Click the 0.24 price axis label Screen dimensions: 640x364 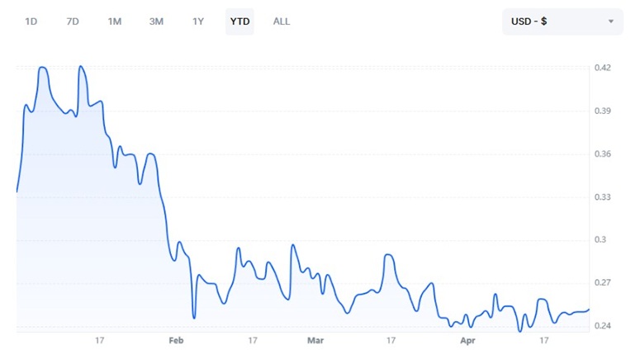point(603,326)
